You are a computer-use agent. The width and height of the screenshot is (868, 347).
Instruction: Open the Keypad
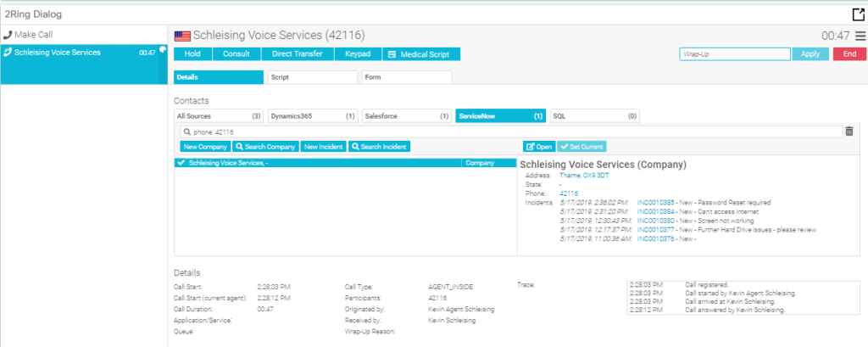point(357,54)
